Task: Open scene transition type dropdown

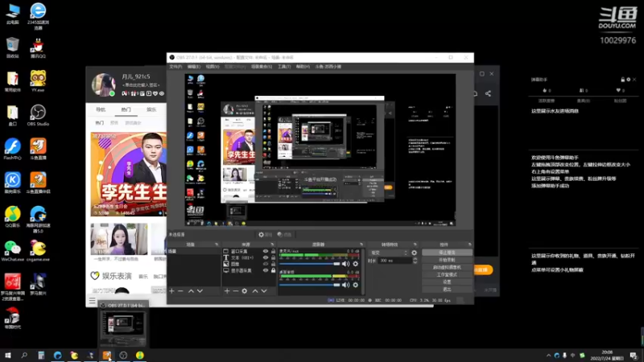Action: point(389,253)
